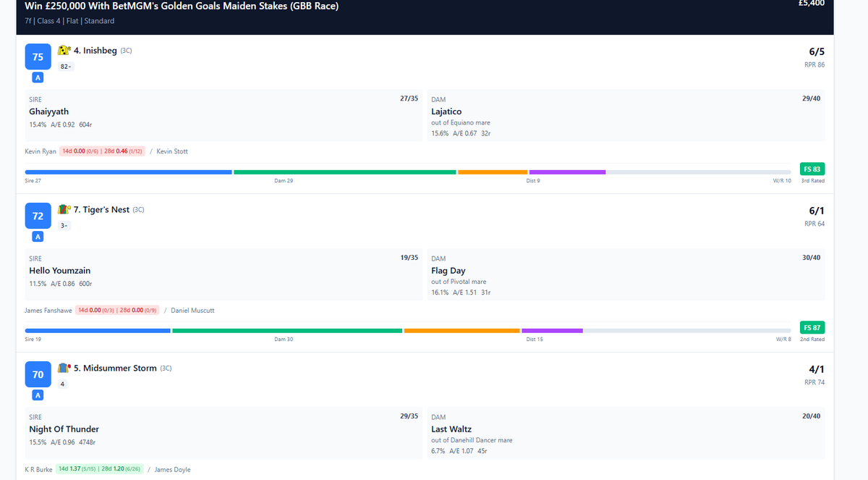Screen dimensions: 868x480
Task: Click 'out of Danehill Dancer mare' text
Action: [472, 440]
